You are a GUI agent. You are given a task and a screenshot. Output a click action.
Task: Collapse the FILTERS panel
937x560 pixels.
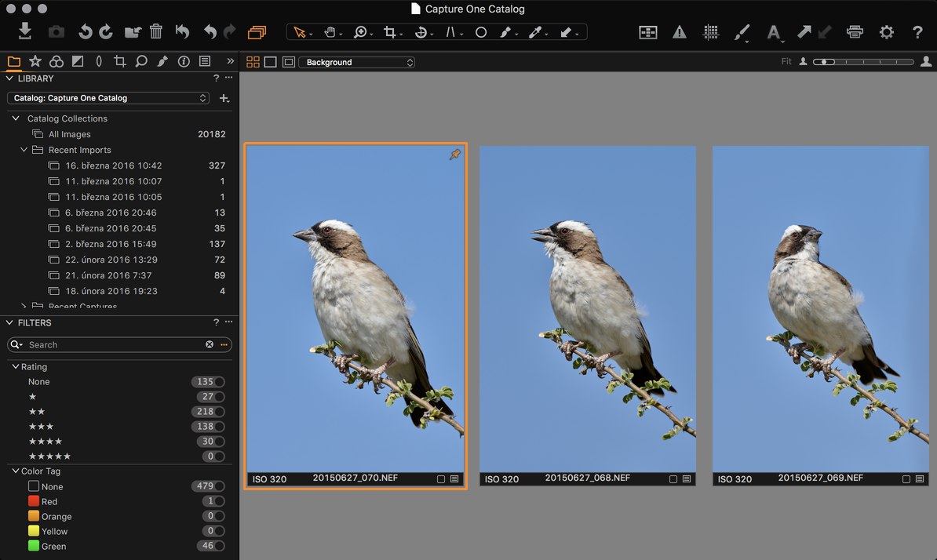pos(9,322)
